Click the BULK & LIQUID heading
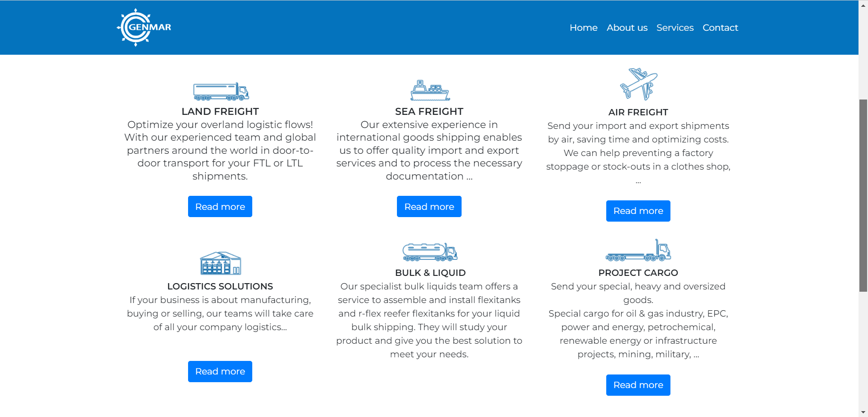868x417 pixels. pyautogui.click(x=430, y=273)
